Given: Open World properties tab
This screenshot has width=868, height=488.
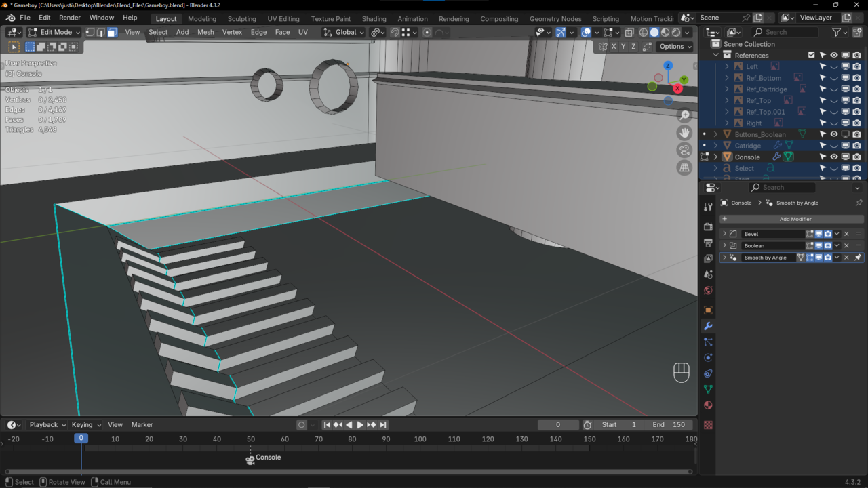Looking at the screenshot, I should coord(708,291).
